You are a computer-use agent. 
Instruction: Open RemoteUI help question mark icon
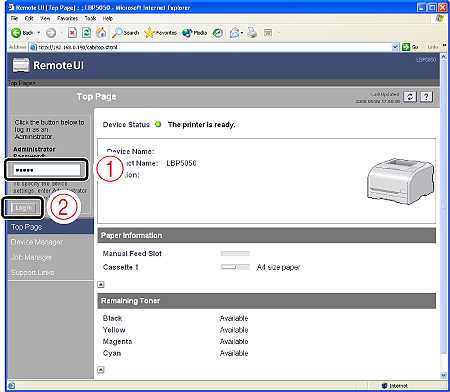tap(426, 97)
